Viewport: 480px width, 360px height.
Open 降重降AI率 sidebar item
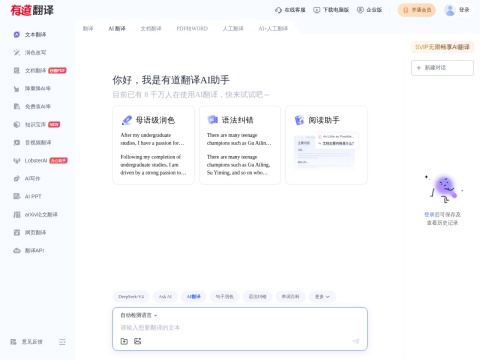[x=32, y=88]
